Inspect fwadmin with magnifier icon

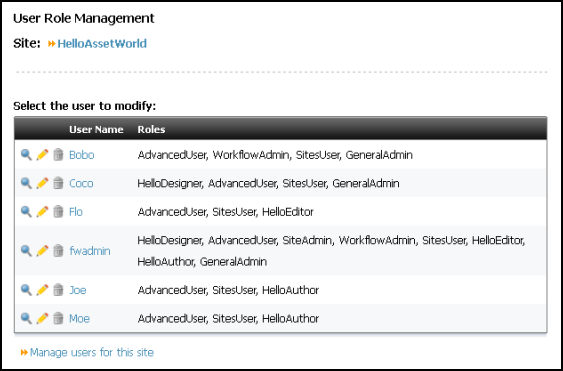click(26, 251)
